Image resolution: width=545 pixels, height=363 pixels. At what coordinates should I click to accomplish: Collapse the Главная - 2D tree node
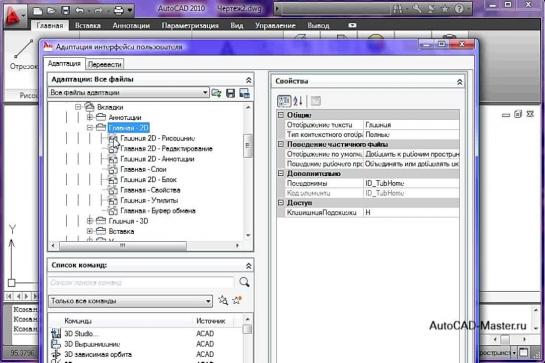[x=90, y=128]
